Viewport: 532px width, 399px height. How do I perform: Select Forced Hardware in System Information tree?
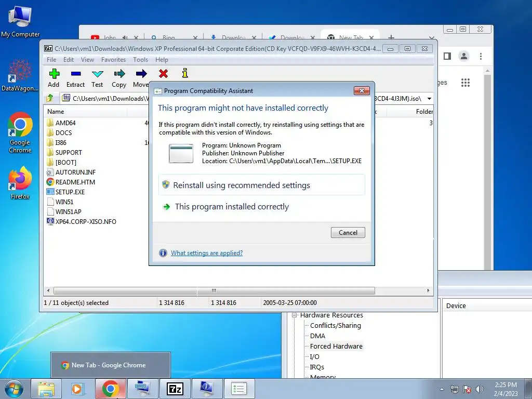(336, 346)
